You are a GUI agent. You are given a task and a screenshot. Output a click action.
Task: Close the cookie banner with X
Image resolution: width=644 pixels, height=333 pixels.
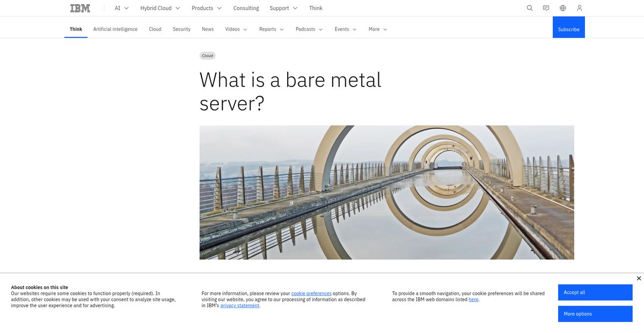[x=639, y=278]
